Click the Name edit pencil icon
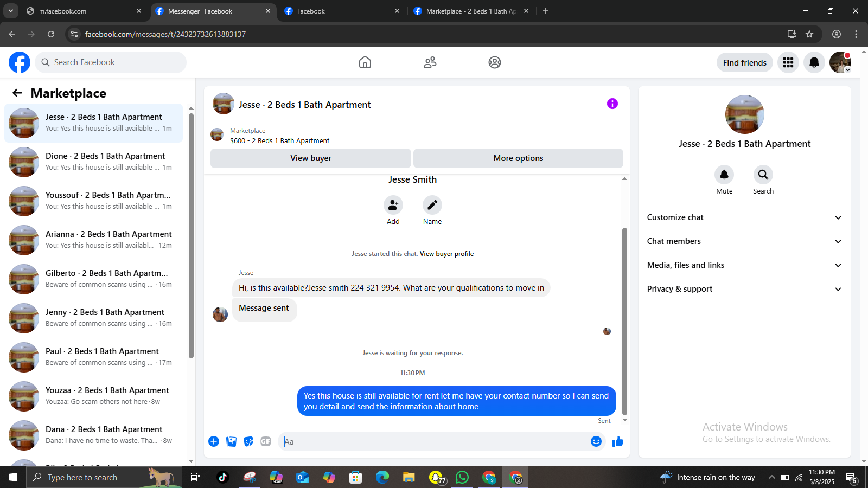868x488 pixels. tap(432, 205)
